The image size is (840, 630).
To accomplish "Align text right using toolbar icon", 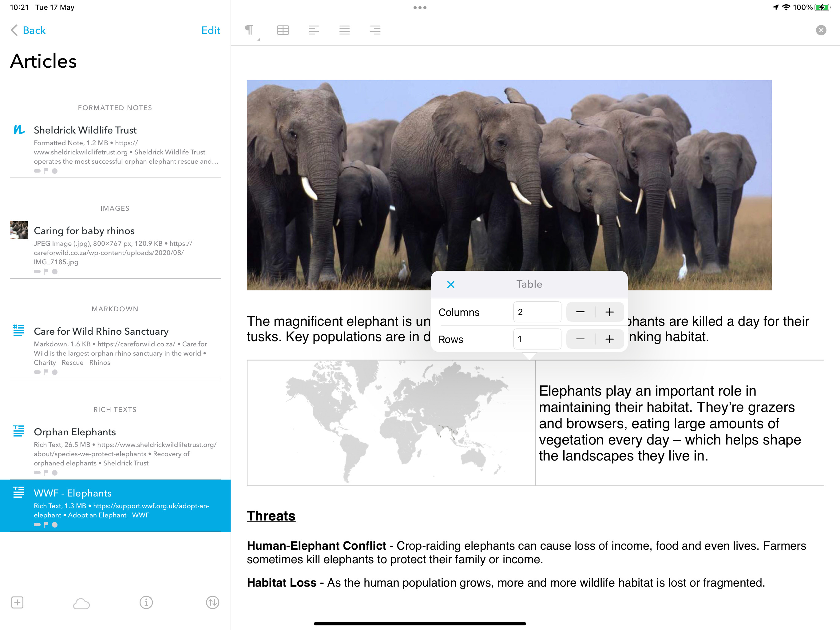I will (x=375, y=30).
